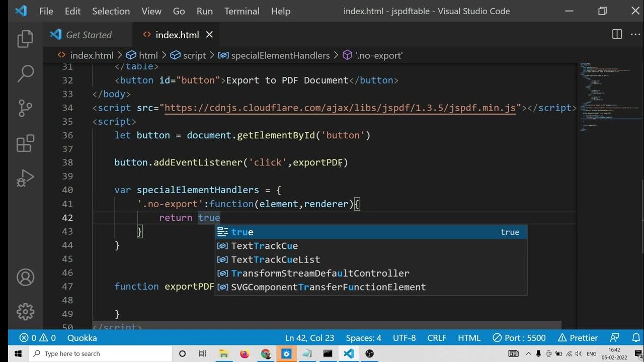Image resolution: width=644 pixels, height=362 pixels.
Task: Open the Manage gear icon
Action: click(x=25, y=311)
